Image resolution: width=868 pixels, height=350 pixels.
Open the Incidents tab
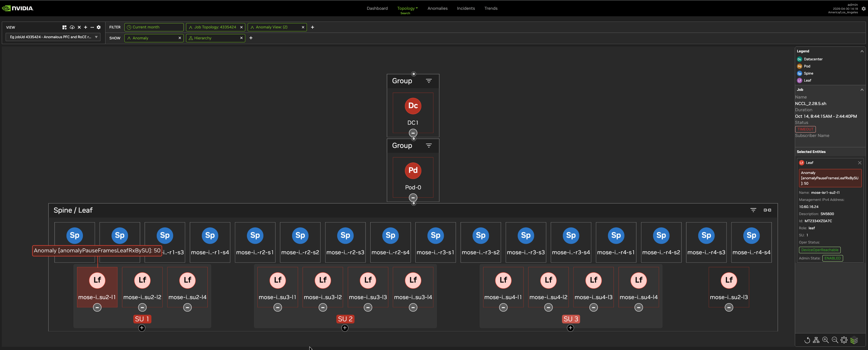click(x=466, y=8)
